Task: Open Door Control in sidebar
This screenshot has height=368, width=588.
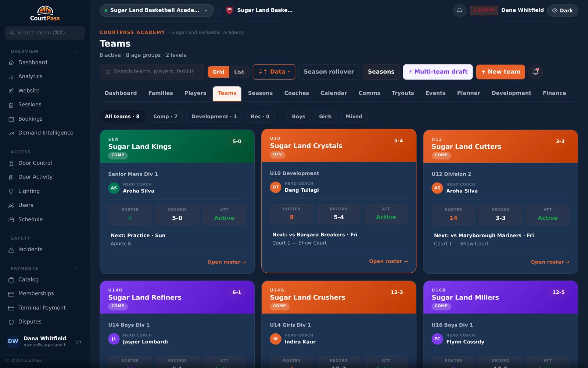Action: [x=35, y=163]
